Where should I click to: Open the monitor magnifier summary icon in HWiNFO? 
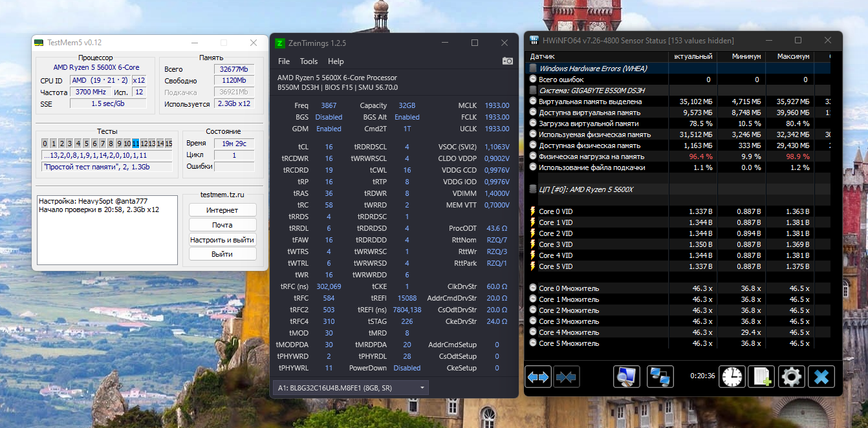pos(626,376)
